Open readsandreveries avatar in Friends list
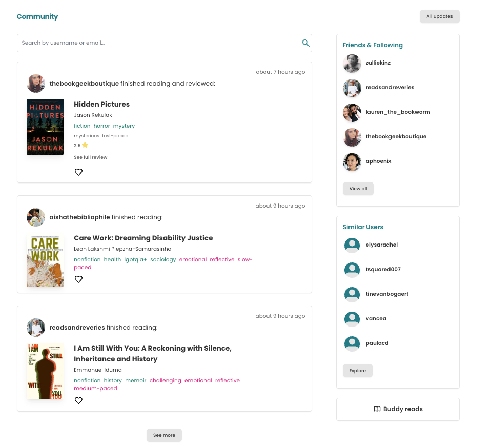 coord(352,88)
